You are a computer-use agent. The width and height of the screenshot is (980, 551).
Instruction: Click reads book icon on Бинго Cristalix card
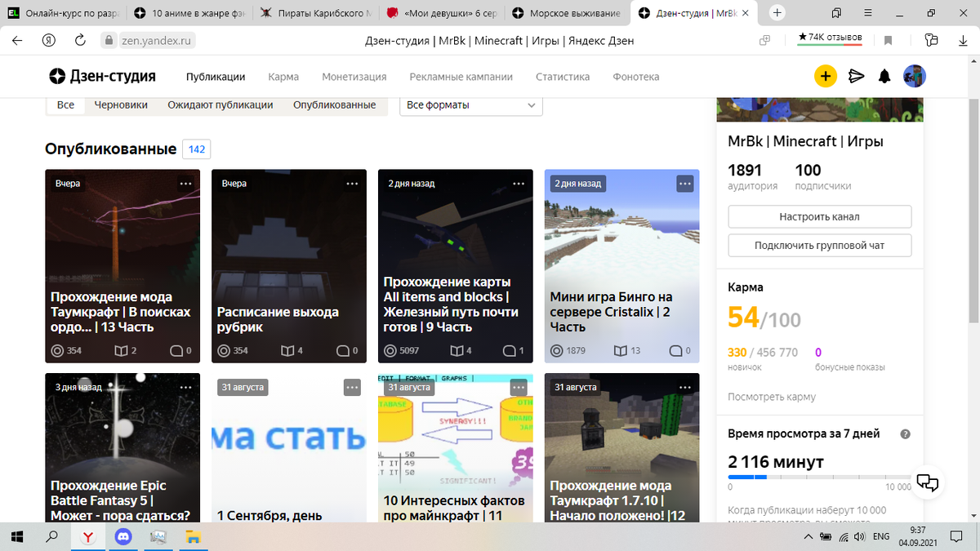click(621, 351)
